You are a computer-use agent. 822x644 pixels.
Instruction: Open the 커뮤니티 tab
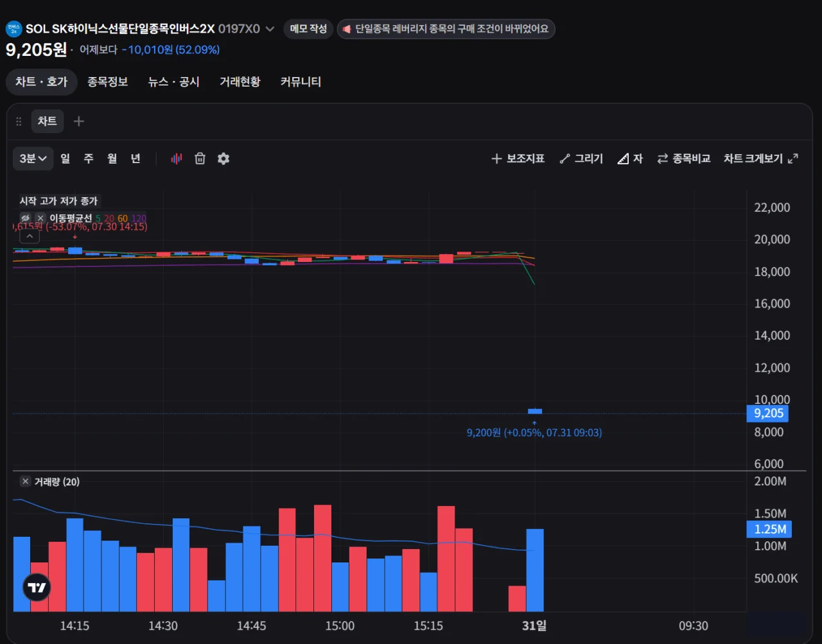[301, 82]
